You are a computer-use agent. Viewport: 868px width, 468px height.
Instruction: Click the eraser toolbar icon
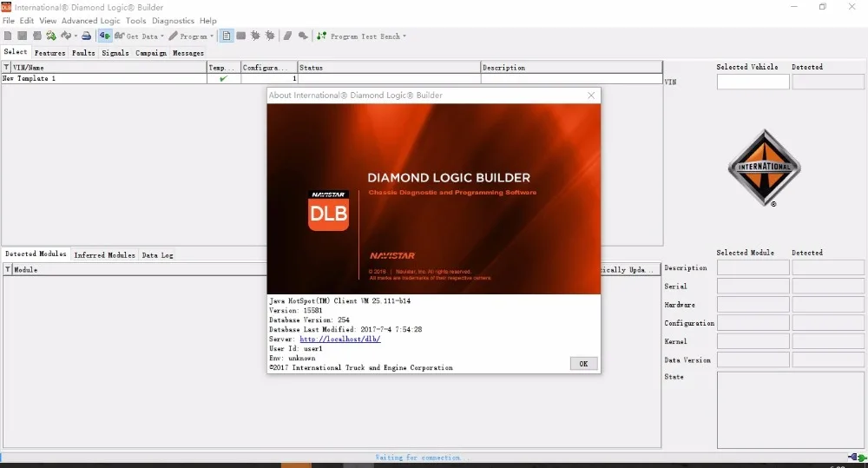287,36
